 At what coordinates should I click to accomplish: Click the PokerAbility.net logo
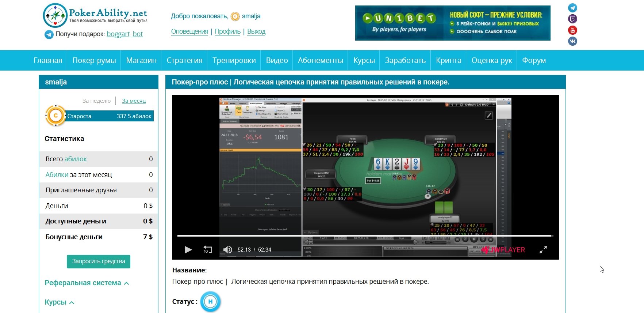[95, 15]
